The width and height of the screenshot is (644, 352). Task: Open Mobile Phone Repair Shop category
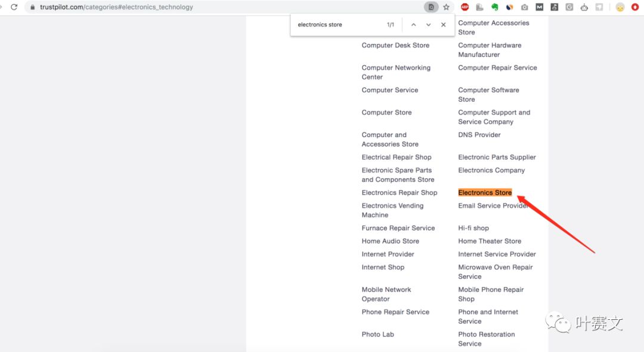[491, 294]
